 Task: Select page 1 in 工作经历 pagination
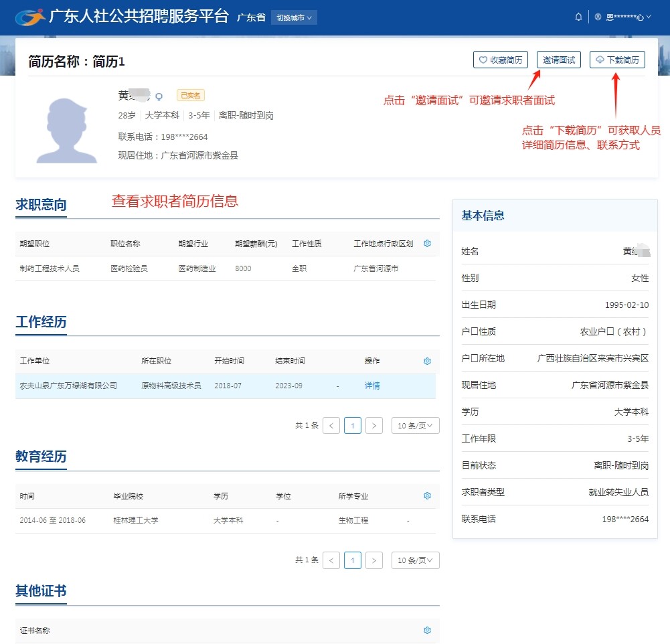[353, 425]
